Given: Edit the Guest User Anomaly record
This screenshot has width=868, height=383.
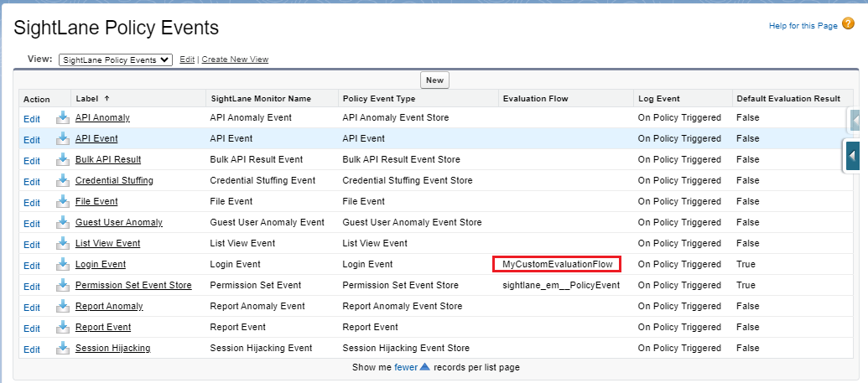Looking at the screenshot, I should (32, 224).
